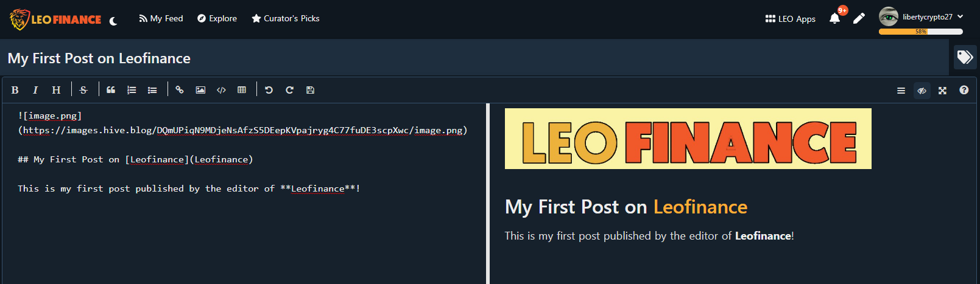The image size is (980, 284).
Task: Apply bold formatting in editor toolbar
Action: coord(15,90)
